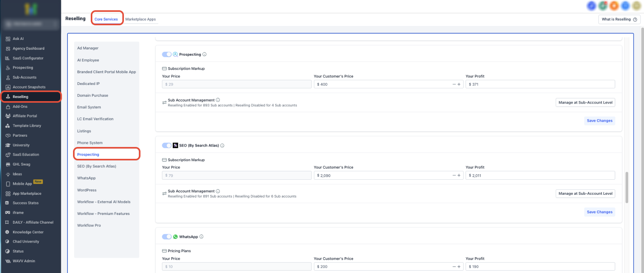
Task: Click the GHL Swag store icon
Action: tap(8, 164)
